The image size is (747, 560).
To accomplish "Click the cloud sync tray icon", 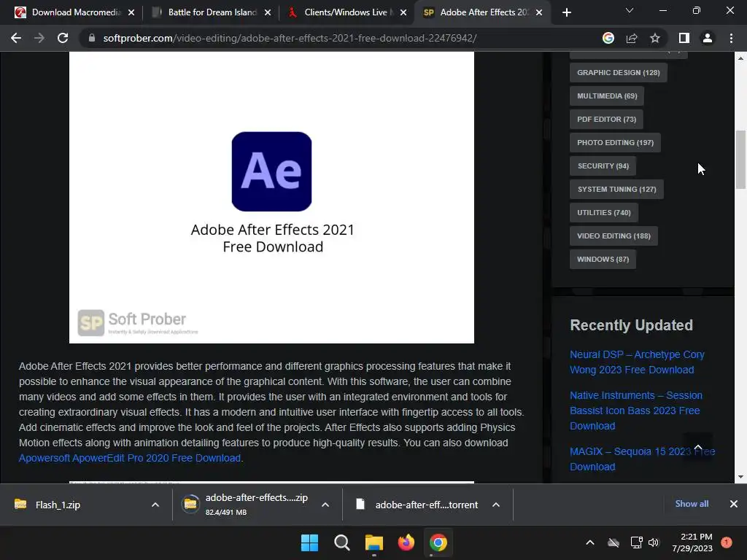I will [614, 542].
